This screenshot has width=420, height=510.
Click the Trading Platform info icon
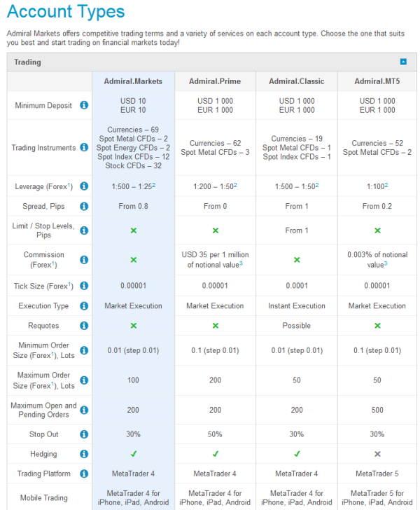coord(84,474)
